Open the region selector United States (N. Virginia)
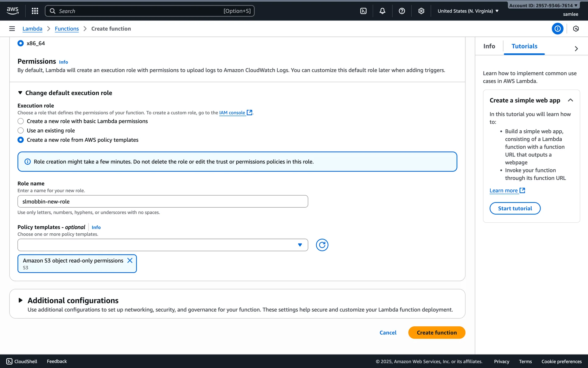 [468, 11]
